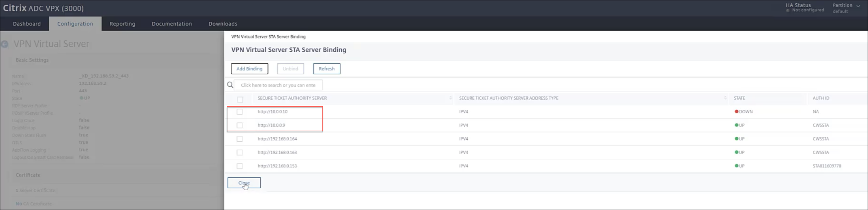868x210 pixels.
Task: Click the http://10.0.0.10 server entry
Action: coord(272,112)
